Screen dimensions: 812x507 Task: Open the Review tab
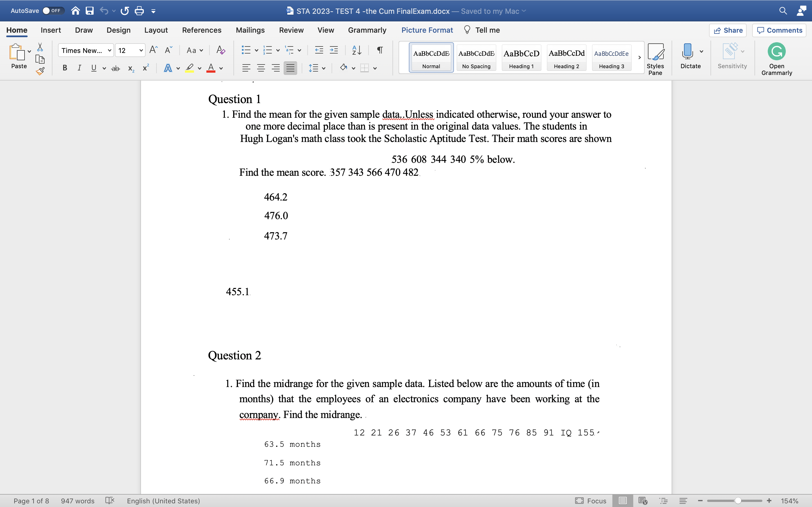[x=291, y=30]
